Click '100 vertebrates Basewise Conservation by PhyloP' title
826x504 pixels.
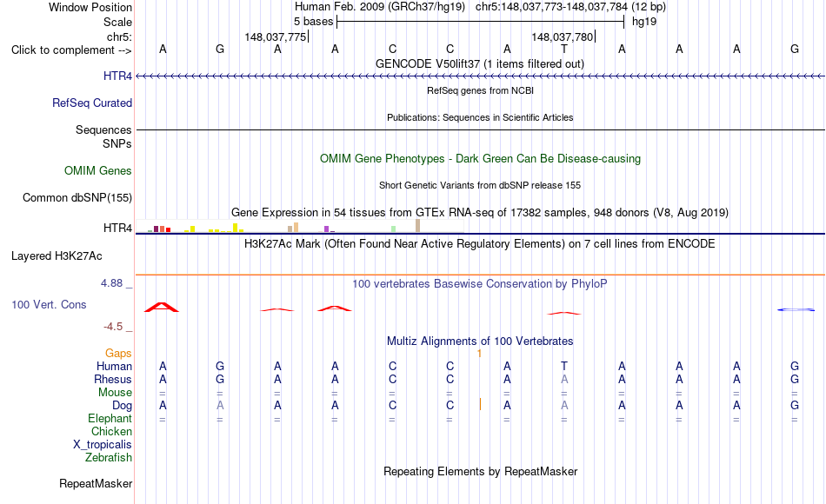pos(480,284)
